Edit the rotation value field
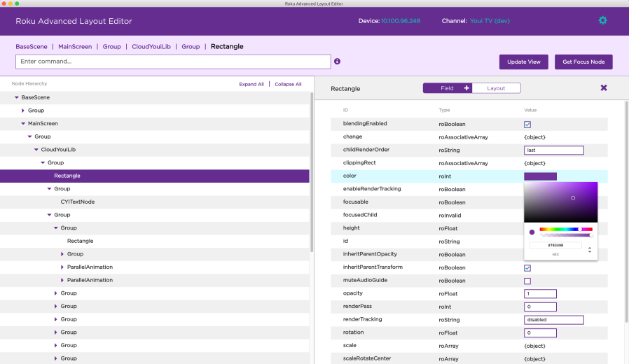This screenshot has height=364, width=629. 540,332
